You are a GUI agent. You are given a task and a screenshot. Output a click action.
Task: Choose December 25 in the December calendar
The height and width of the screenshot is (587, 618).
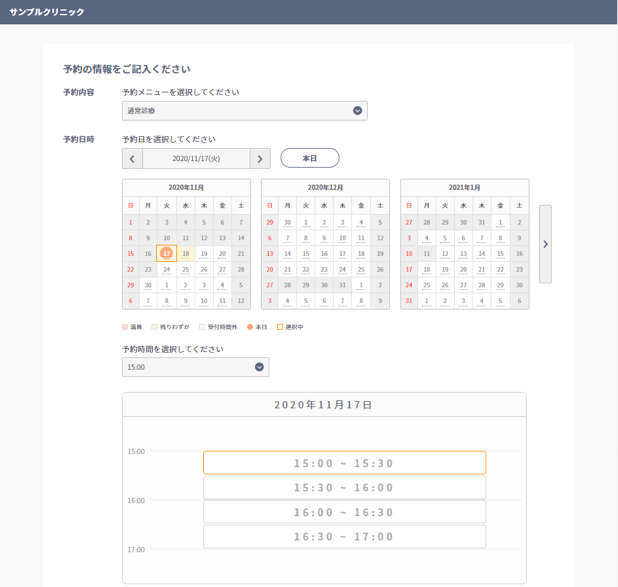tap(361, 269)
